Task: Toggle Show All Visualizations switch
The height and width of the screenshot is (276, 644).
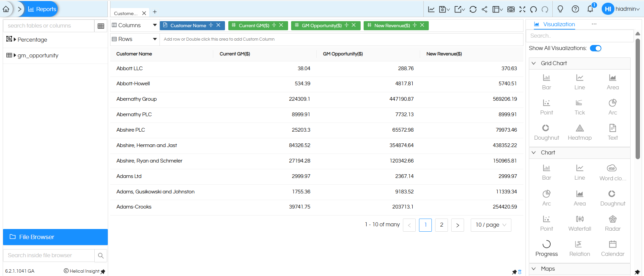Action: (596, 48)
